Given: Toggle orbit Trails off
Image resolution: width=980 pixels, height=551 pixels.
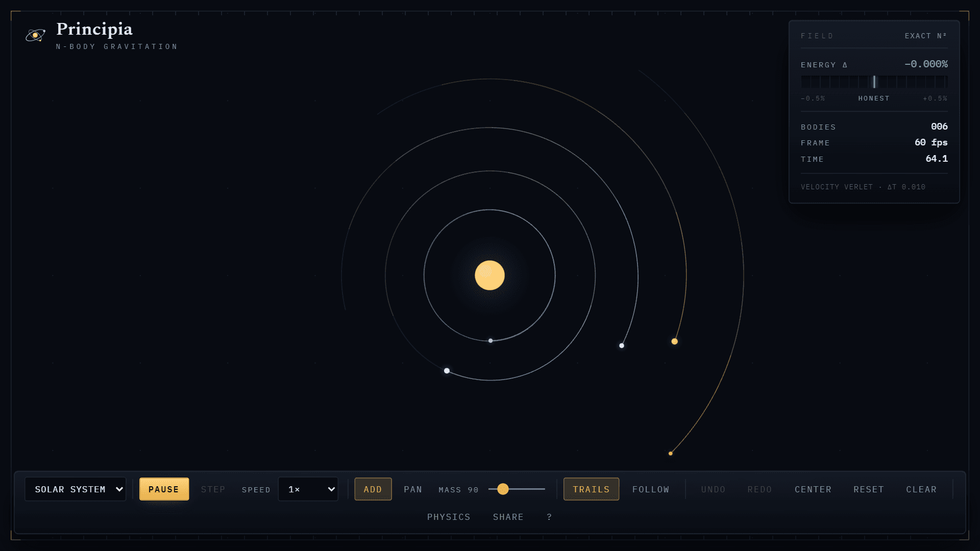Looking at the screenshot, I should (x=591, y=489).
